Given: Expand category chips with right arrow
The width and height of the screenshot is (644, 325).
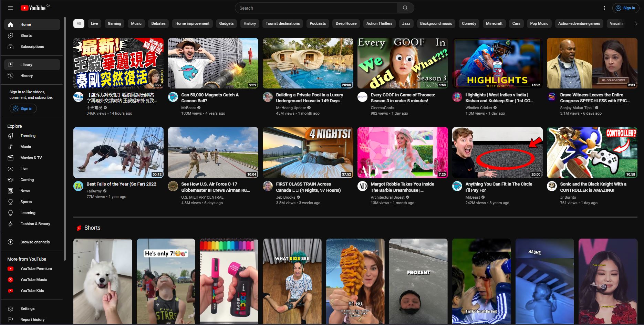Looking at the screenshot, I should pyautogui.click(x=636, y=23).
